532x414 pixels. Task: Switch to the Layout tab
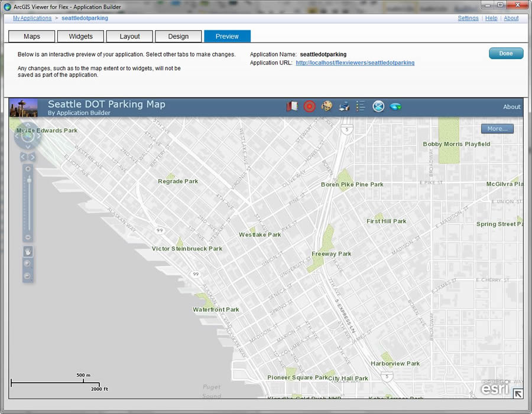[129, 36]
